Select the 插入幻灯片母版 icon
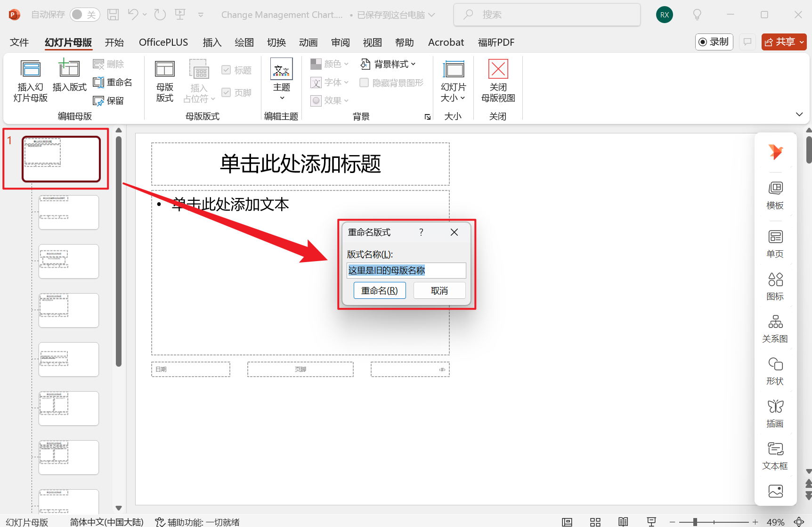 [30, 80]
